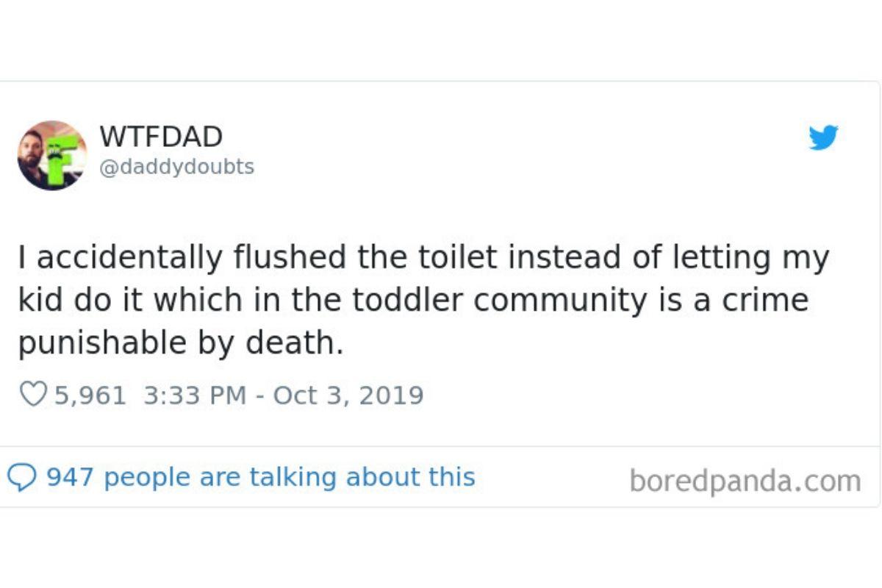Image resolution: width=882 pixels, height=588 pixels.
Task: Open "947 people are talking about this"
Action: (261, 478)
